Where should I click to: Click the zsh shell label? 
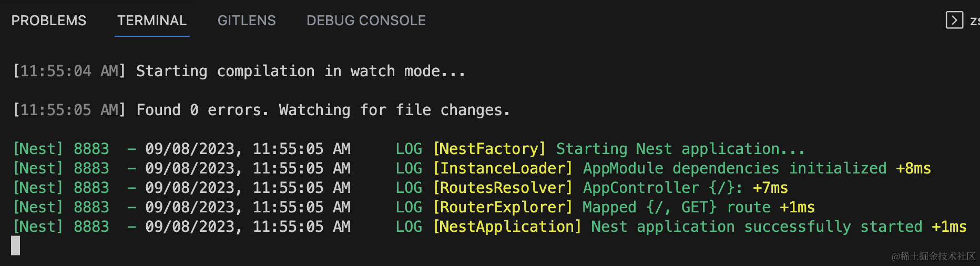(974, 21)
